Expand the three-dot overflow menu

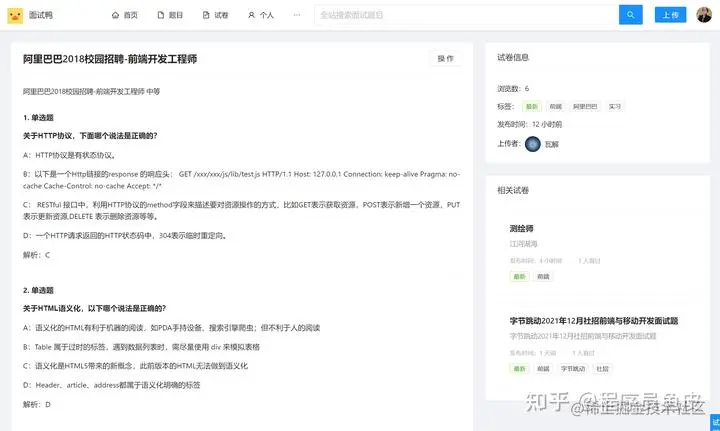[297, 15]
